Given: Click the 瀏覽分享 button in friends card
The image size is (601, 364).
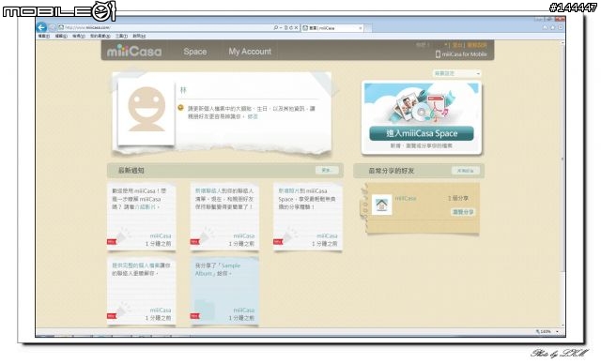Looking at the screenshot, I should 463,212.
